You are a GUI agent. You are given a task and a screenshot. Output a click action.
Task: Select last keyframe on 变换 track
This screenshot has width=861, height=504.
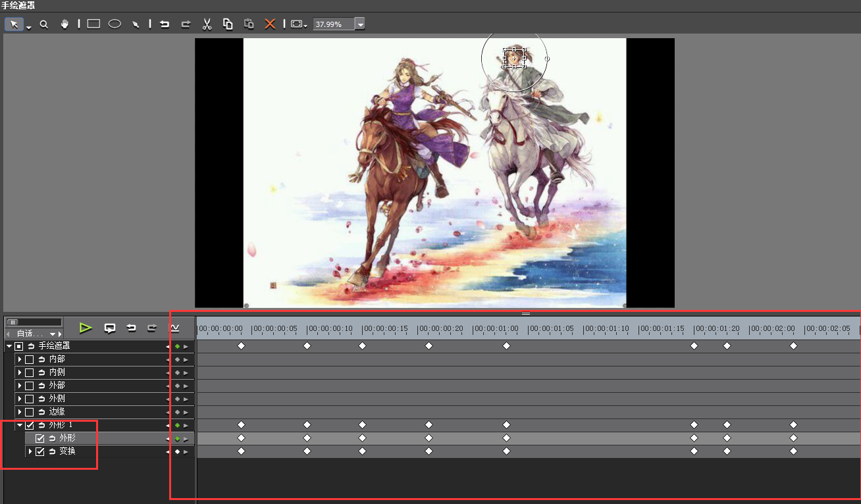[793, 451]
